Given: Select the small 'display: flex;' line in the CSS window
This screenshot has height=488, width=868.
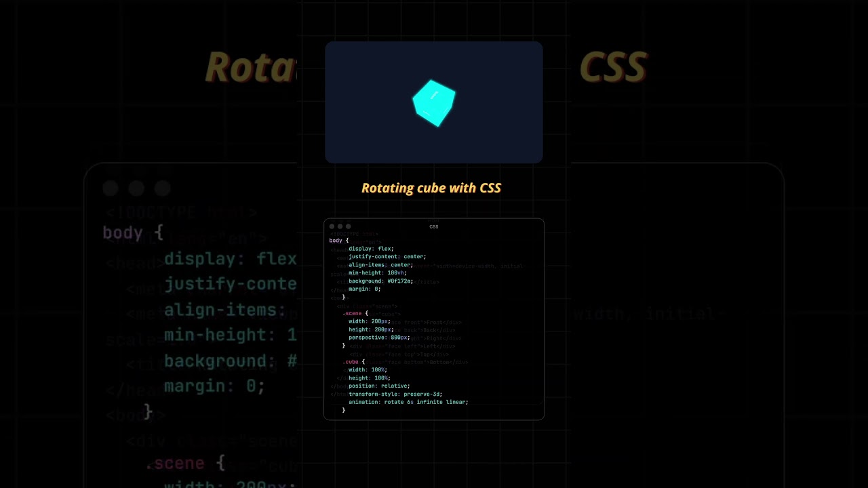Looking at the screenshot, I should (371, 249).
